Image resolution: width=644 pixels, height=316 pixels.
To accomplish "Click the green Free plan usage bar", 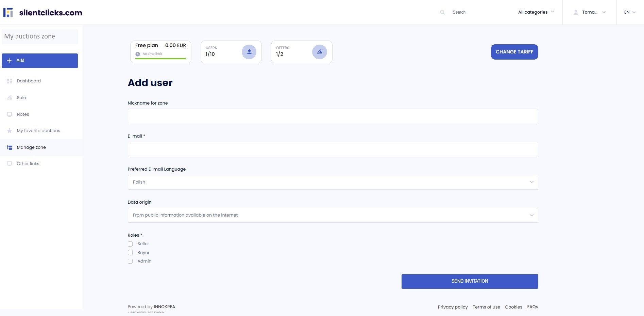I will 160,59.
